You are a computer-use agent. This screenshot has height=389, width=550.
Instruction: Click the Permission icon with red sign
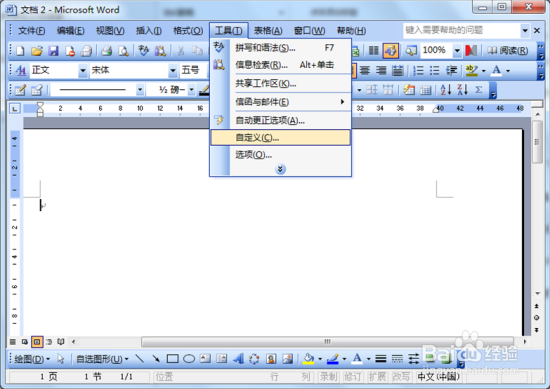click(x=70, y=51)
